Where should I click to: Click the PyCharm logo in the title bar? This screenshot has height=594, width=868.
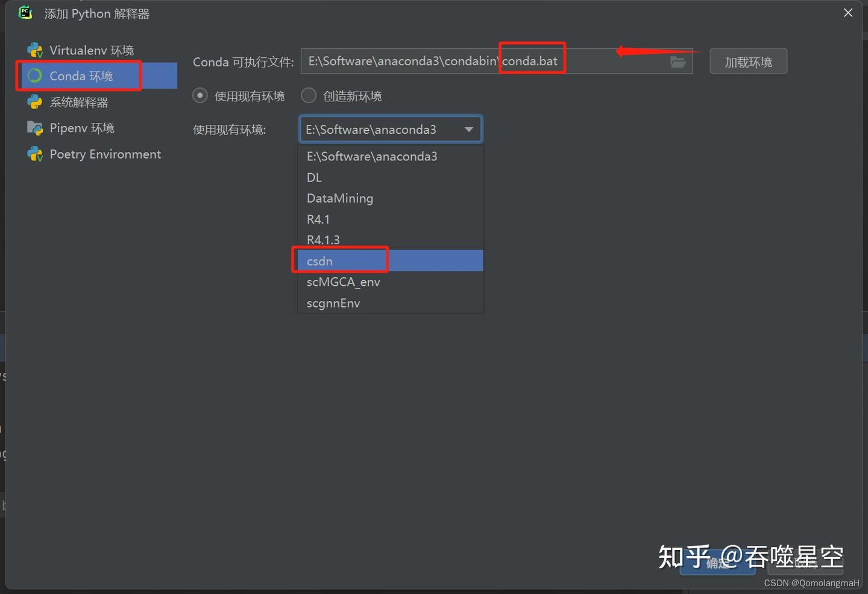pos(25,13)
